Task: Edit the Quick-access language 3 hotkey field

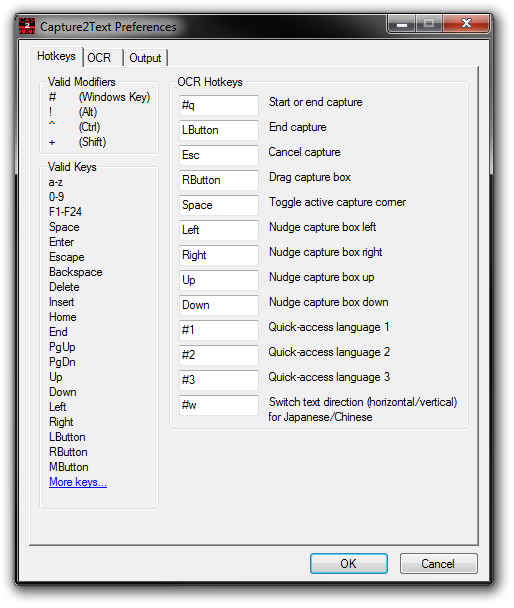Action: click(219, 380)
